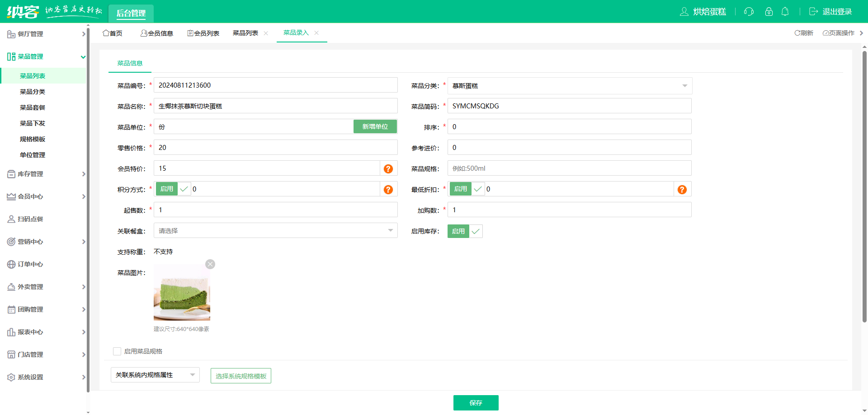
Task: Click the lock icon in header
Action: tap(769, 12)
